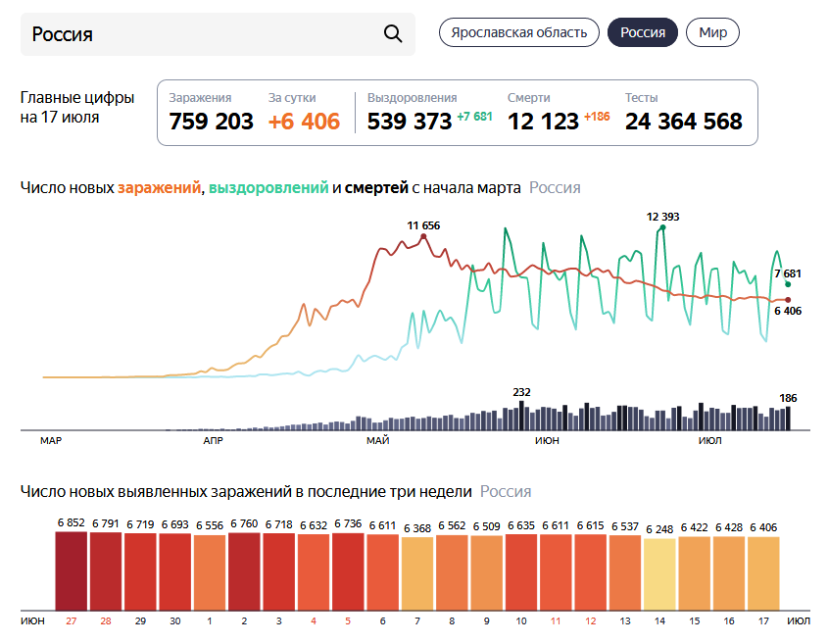This screenshot has height=644, width=828.
Task: Click the July 3 bar showing 6 718
Action: click(279, 572)
